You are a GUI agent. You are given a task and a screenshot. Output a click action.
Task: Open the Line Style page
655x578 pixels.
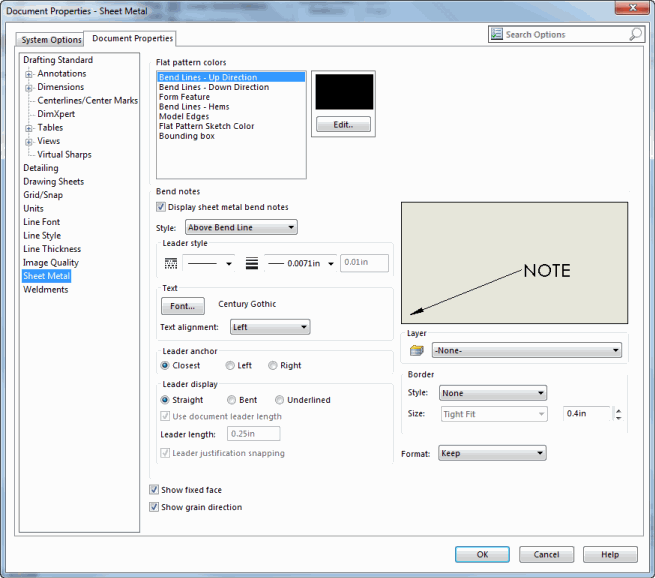pyautogui.click(x=42, y=235)
